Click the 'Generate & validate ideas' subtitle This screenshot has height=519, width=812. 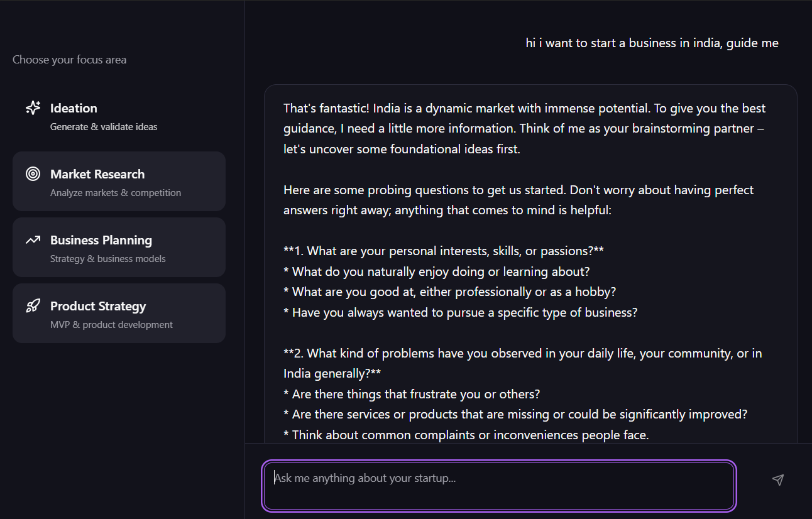point(104,127)
